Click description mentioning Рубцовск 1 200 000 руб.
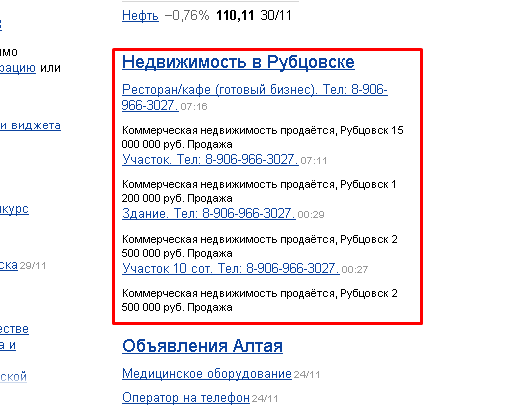Viewport: 514px width, 405px height. [259, 191]
